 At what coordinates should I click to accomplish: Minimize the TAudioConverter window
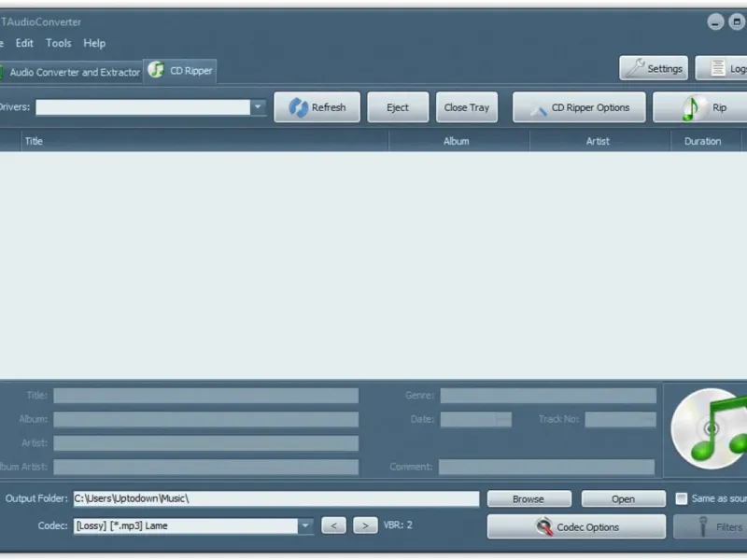[x=715, y=21]
